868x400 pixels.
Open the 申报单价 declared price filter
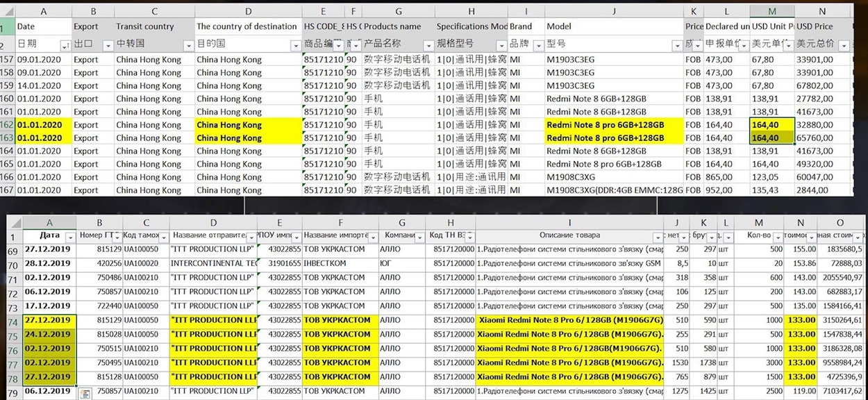tap(744, 46)
